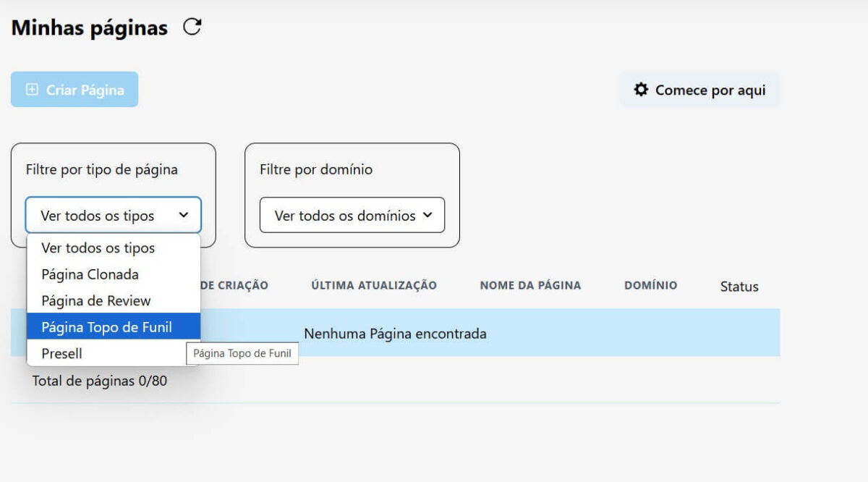
Task: Select 'Página de Review' from the filter list
Action: point(96,300)
